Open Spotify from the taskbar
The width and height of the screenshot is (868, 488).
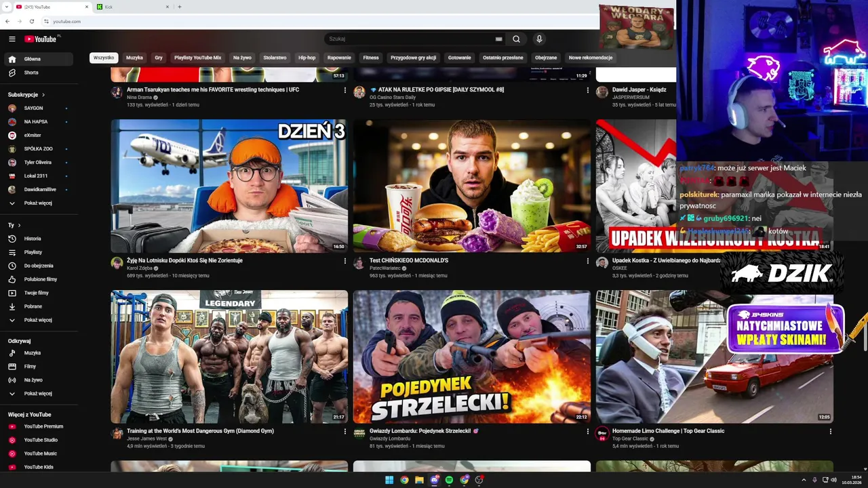(x=449, y=480)
